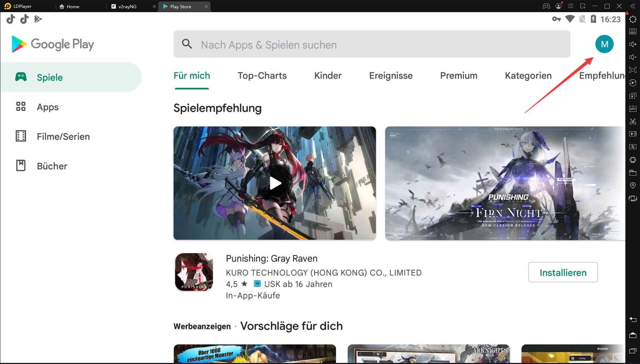The height and width of the screenshot is (364, 640).
Task: Tap the Android back button
Action: click(x=633, y=319)
